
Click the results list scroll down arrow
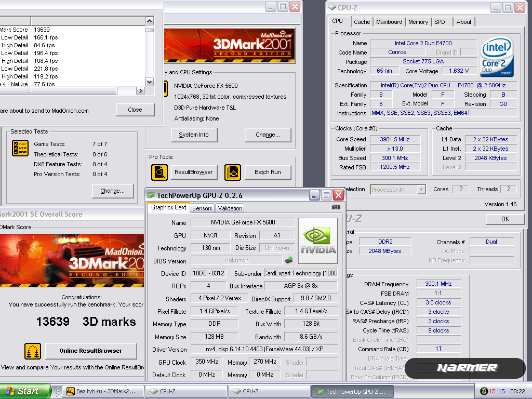(x=149, y=82)
